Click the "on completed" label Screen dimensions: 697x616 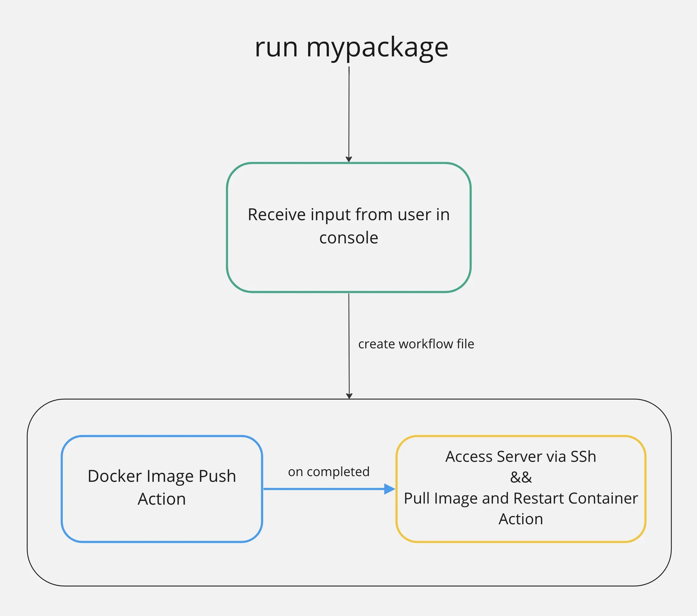click(x=329, y=472)
